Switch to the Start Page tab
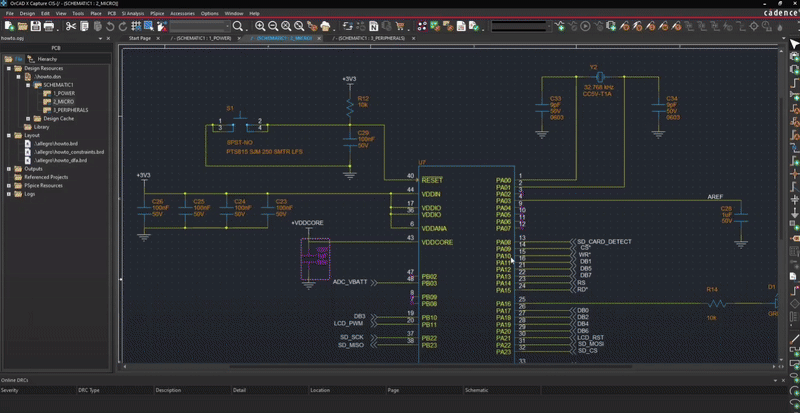This screenshot has width=800, height=413. click(x=139, y=38)
